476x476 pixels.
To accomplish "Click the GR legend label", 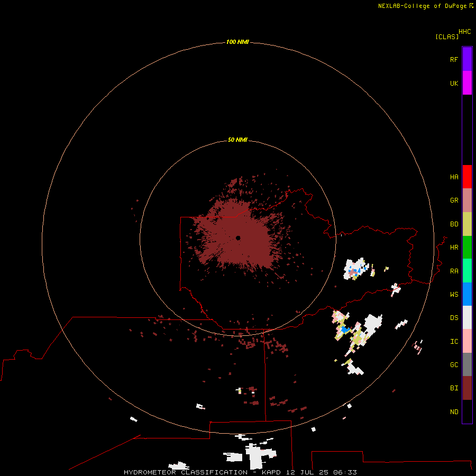I will [x=454, y=200].
